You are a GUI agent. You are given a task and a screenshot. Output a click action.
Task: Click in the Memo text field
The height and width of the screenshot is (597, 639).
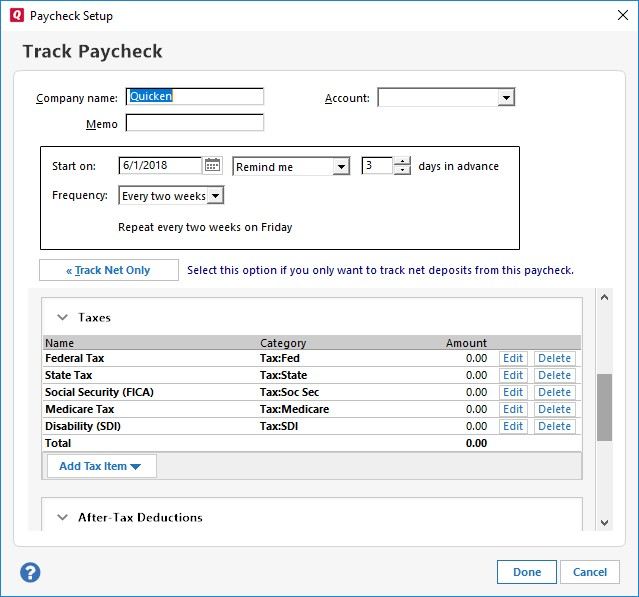coord(195,124)
